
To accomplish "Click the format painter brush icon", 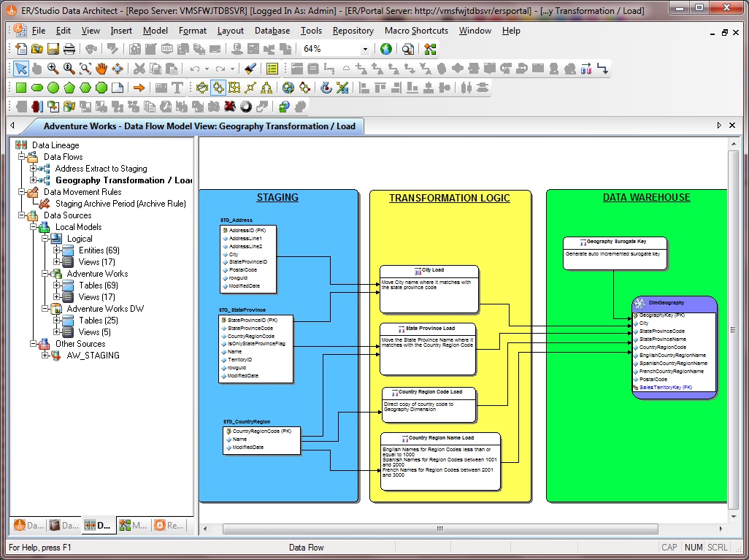I will coord(250,69).
